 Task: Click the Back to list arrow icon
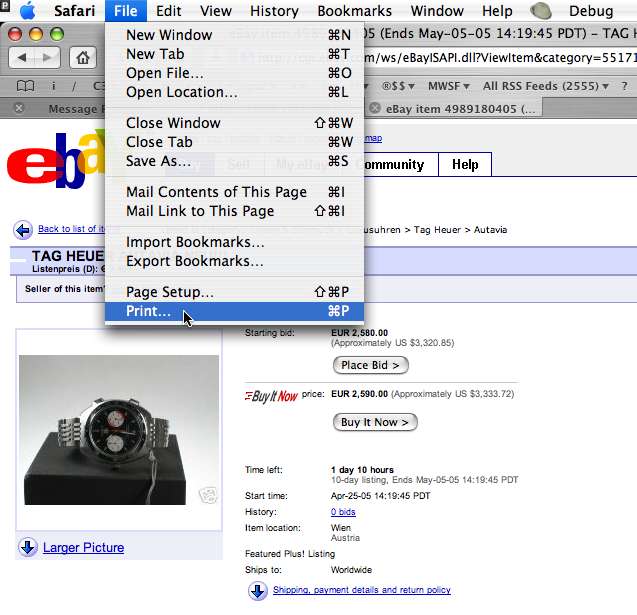pos(23,230)
